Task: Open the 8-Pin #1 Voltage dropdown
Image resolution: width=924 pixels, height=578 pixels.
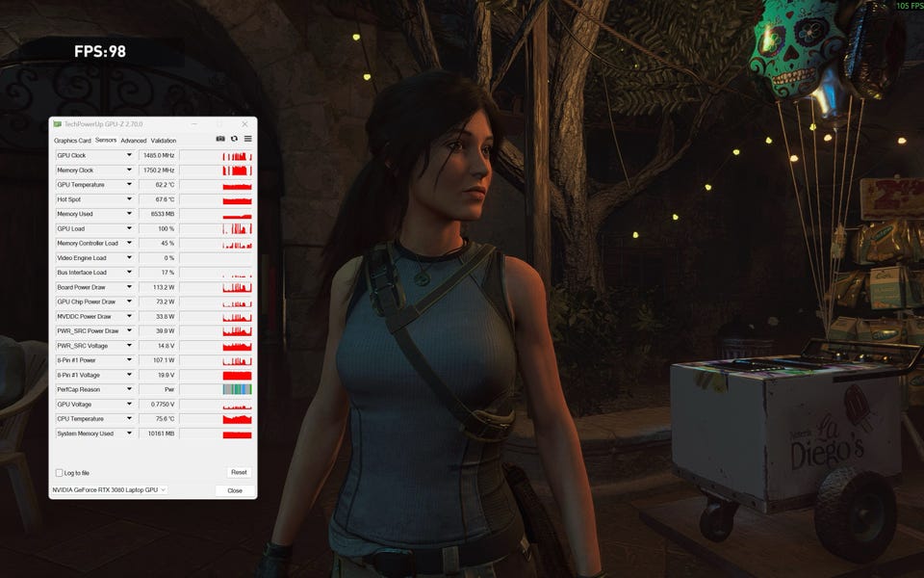Action: tap(129, 375)
